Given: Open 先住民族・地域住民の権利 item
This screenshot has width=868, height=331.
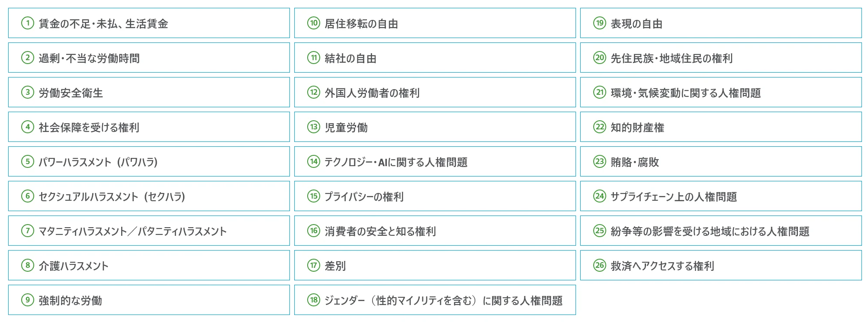Looking at the screenshot, I should pyautogui.click(x=721, y=58).
